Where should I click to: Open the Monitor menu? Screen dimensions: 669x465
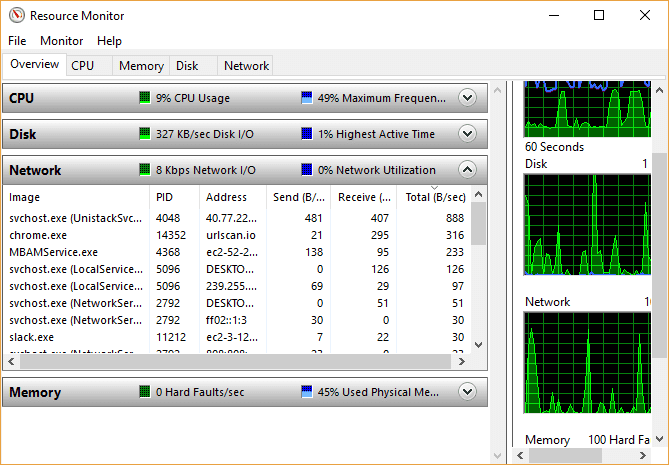pos(61,41)
